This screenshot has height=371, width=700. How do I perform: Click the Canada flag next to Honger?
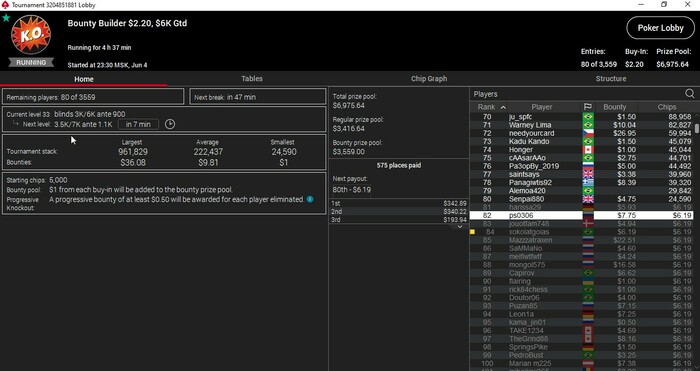pos(588,150)
